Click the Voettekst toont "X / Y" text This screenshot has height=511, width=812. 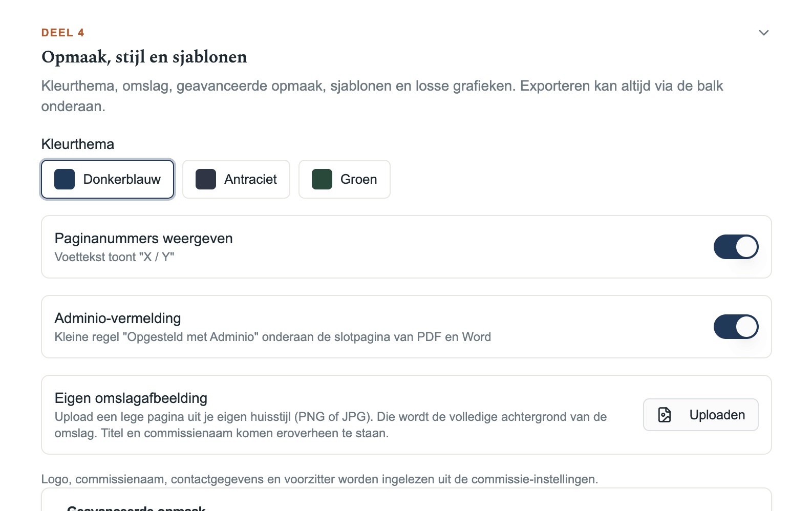115,257
